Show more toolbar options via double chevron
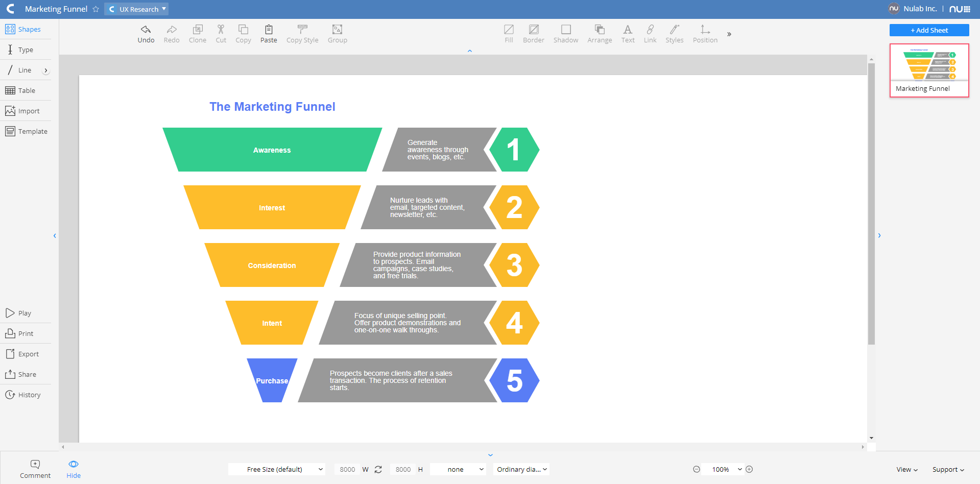Screen dimensions: 980x484 tap(729, 34)
